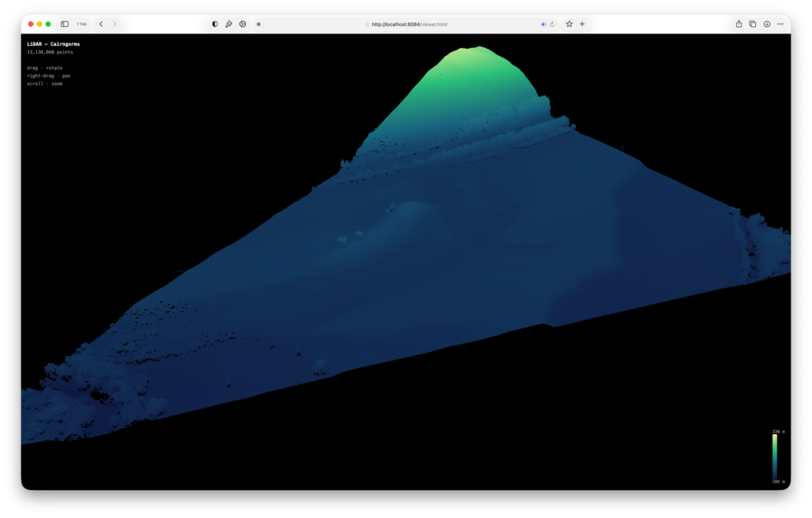Click the 'LiDAR – Cairngorms' title text
812x518 pixels.
(53, 44)
